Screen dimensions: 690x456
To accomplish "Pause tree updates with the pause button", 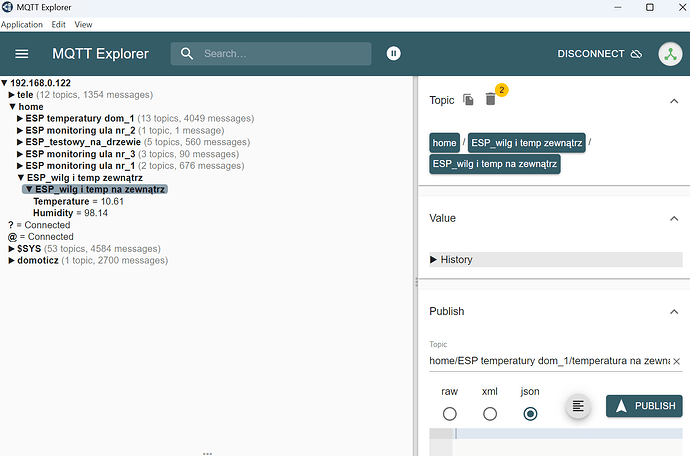I will 393,54.
